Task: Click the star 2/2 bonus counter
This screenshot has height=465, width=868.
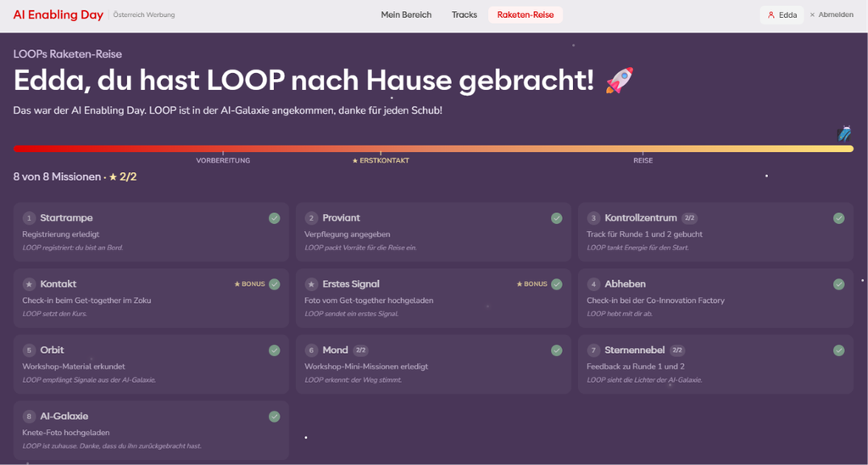Action: point(123,177)
